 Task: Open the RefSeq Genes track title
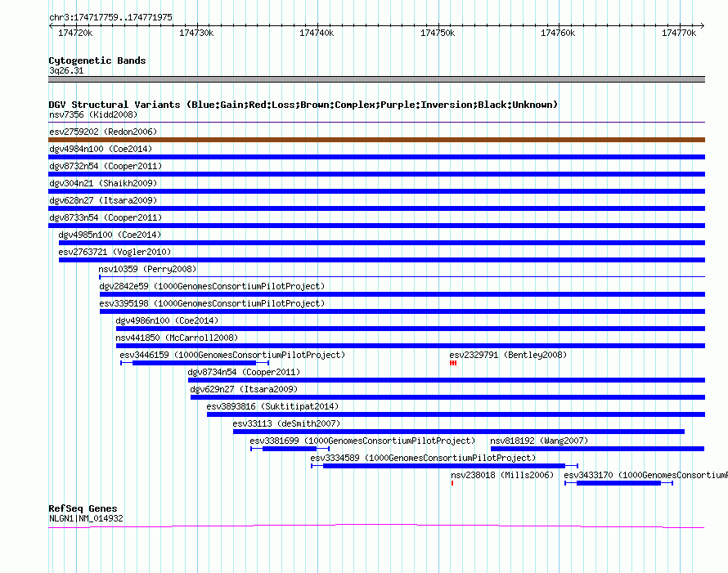pos(83,508)
